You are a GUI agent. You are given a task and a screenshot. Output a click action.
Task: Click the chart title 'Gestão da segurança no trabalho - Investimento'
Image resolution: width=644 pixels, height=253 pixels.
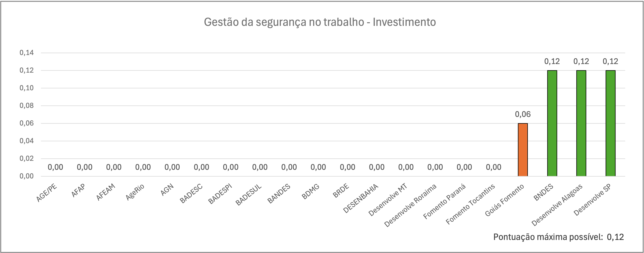click(x=320, y=22)
